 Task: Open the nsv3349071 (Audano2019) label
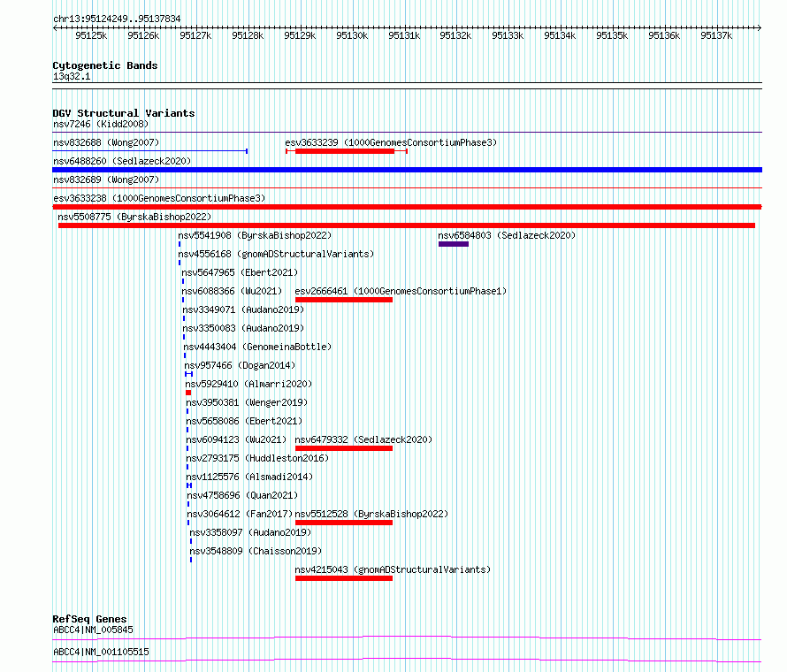(243, 309)
